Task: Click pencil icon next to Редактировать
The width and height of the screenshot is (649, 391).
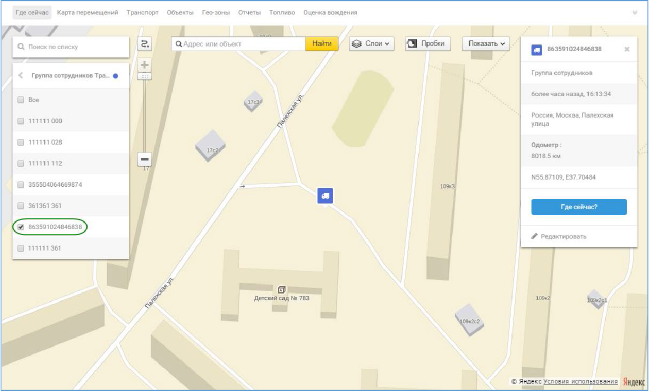Action: [x=534, y=236]
